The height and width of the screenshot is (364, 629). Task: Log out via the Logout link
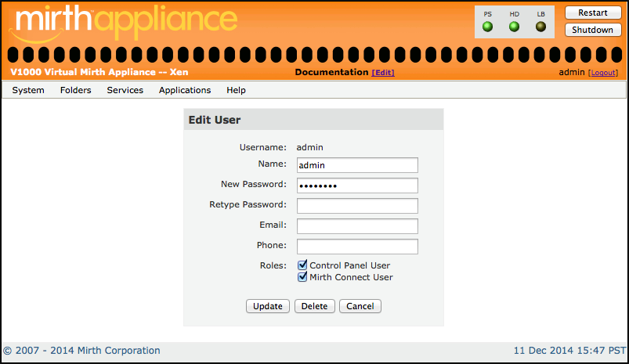click(603, 73)
